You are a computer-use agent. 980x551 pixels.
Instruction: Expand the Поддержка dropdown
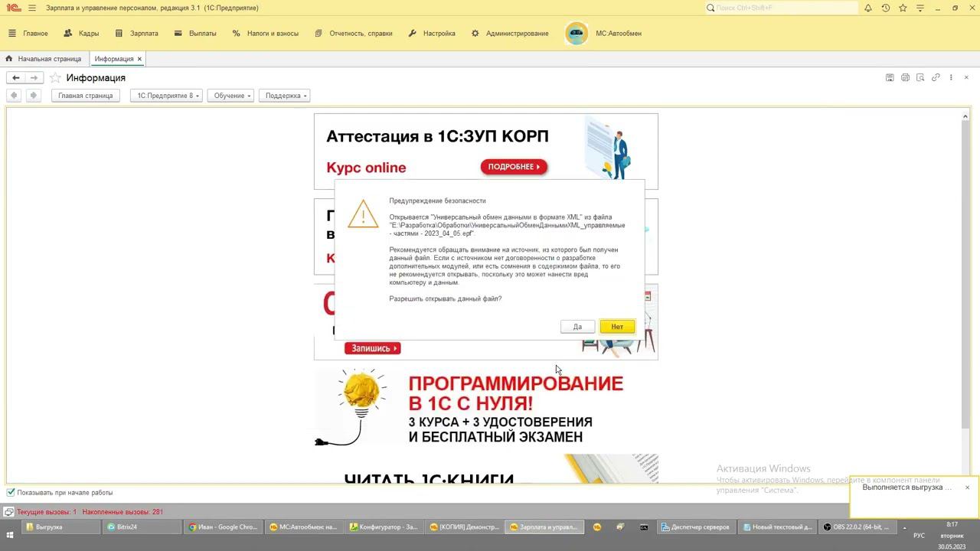[x=284, y=96]
